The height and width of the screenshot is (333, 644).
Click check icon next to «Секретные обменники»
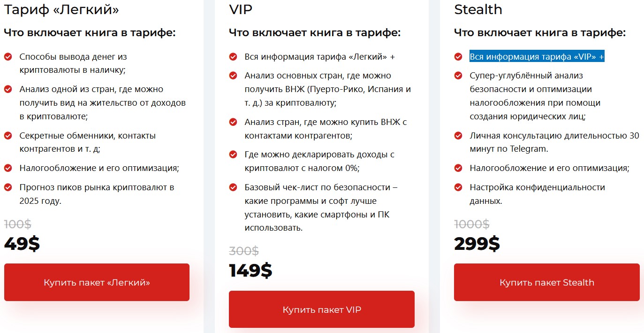[x=8, y=136]
